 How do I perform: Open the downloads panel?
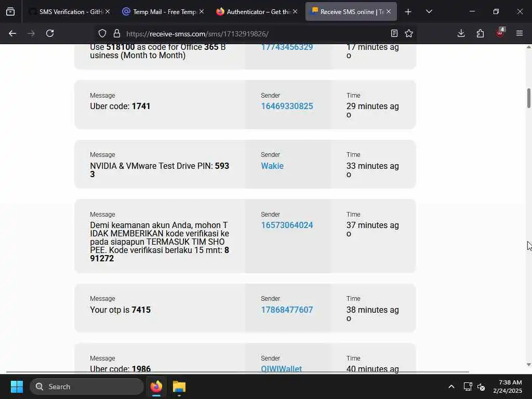461,34
